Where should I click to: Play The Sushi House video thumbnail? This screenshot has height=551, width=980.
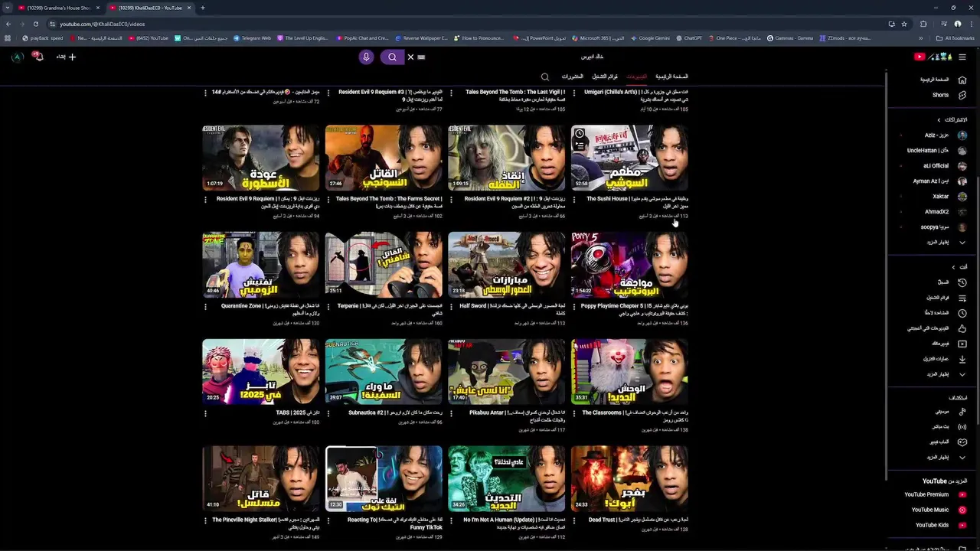(x=629, y=158)
